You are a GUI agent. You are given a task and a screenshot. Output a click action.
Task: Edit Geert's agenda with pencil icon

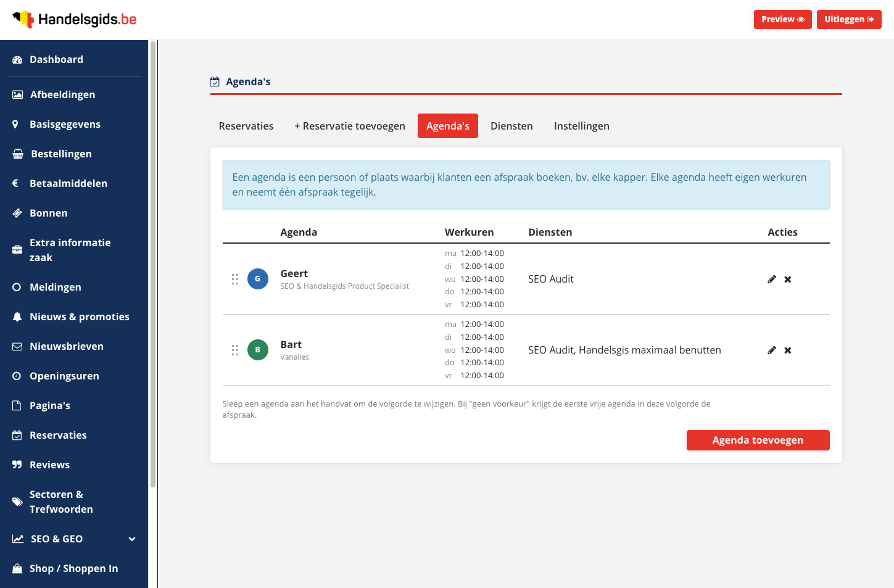(772, 280)
